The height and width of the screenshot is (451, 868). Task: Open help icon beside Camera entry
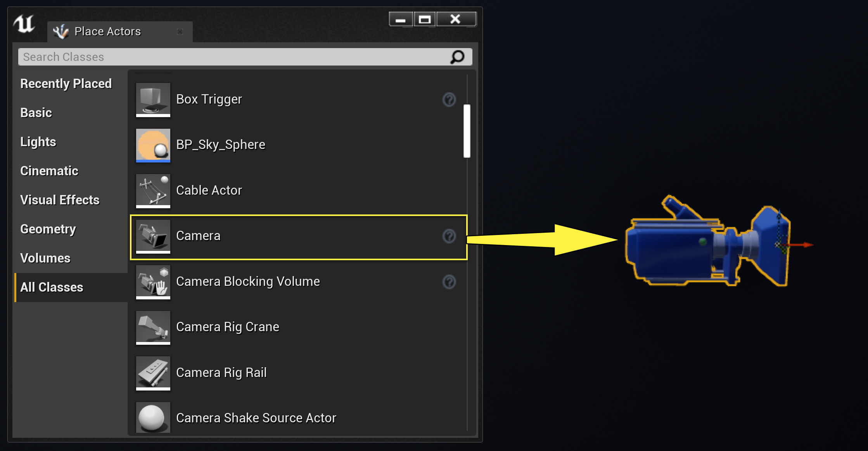(449, 236)
